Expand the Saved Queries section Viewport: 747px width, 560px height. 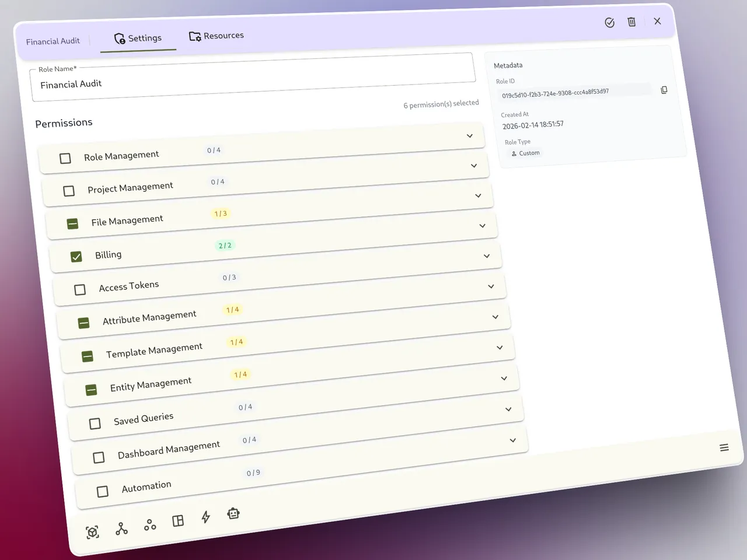click(508, 409)
